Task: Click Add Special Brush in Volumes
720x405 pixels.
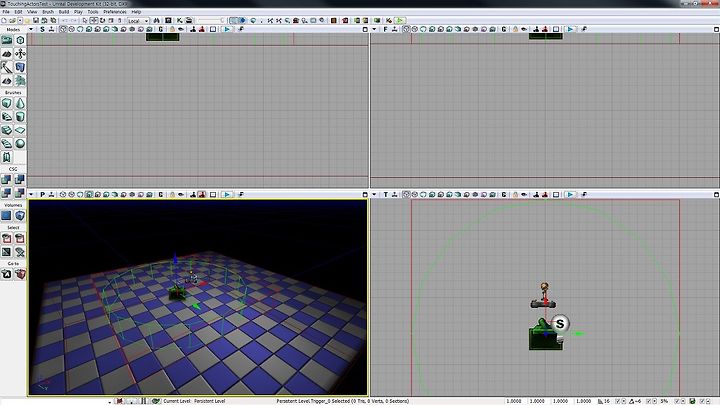Action: [6, 215]
